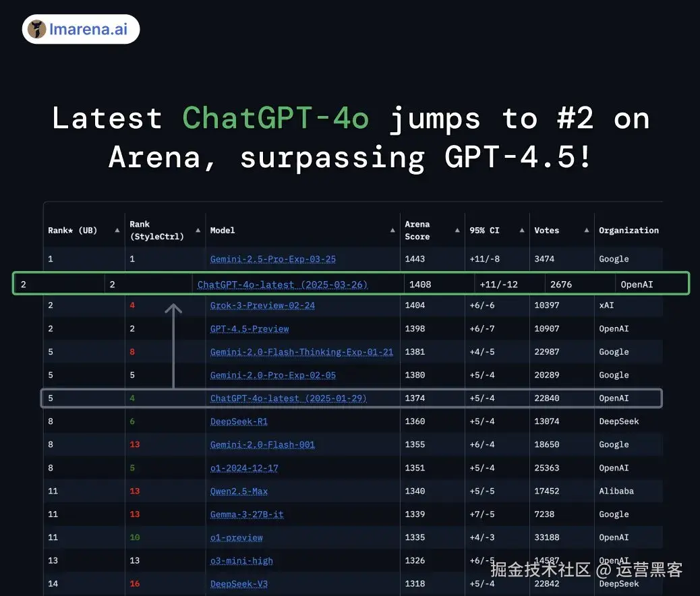Open the DeepSeek-V3 model link
The image size is (700, 596).
click(x=239, y=584)
